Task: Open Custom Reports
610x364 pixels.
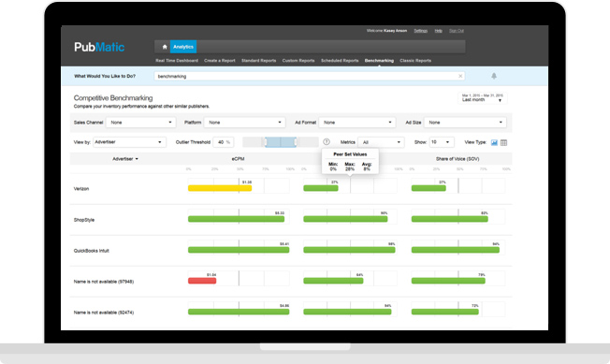Action: click(298, 61)
